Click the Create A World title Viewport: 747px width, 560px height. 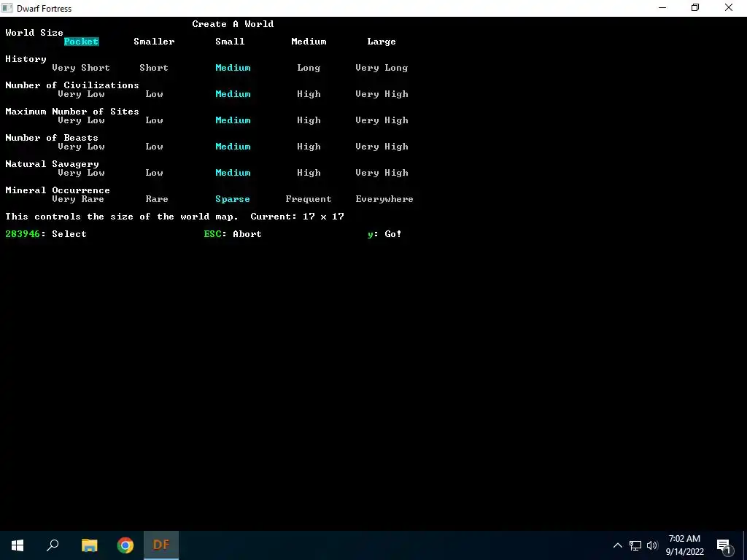click(x=233, y=24)
